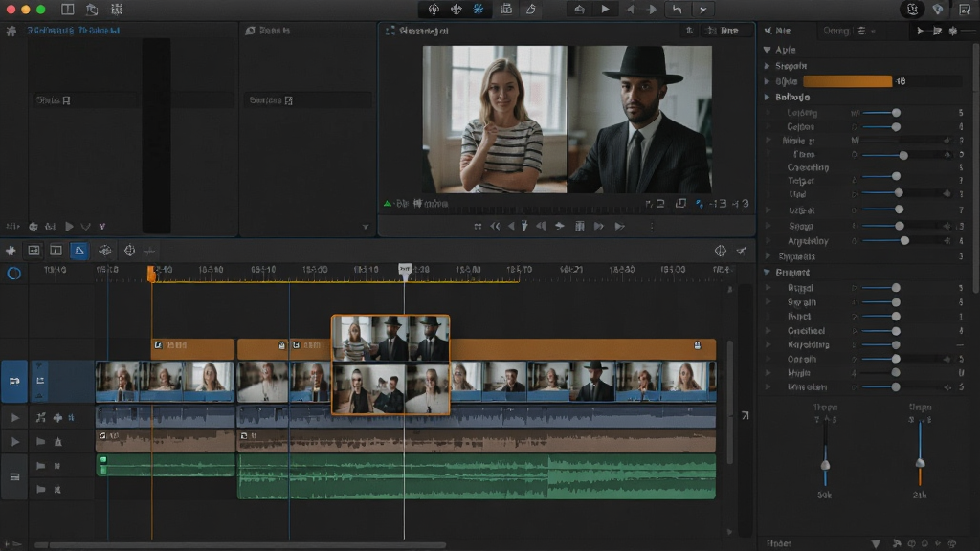The image size is (980, 551).
Task: Collapse the lower open section in the inspector
Action: 767,272
